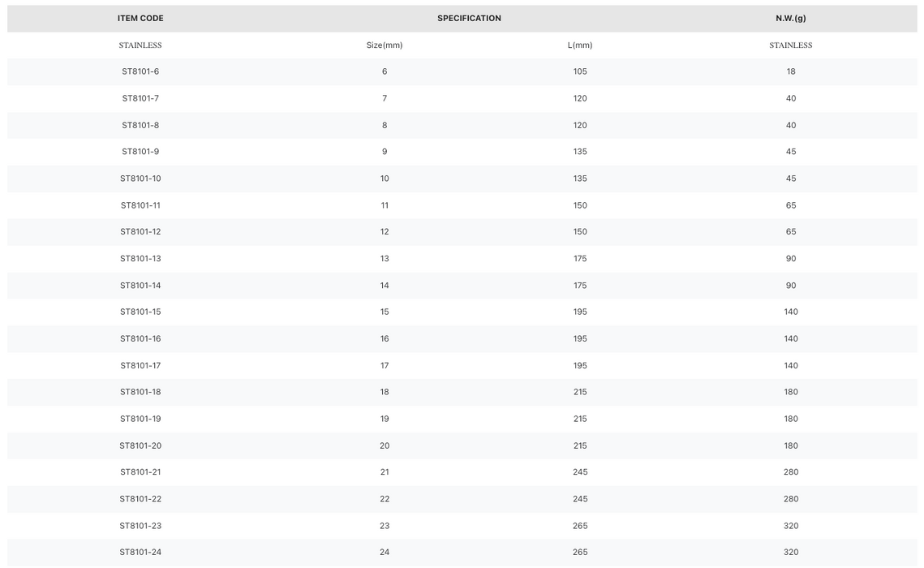Select the size value 23

[x=385, y=526]
